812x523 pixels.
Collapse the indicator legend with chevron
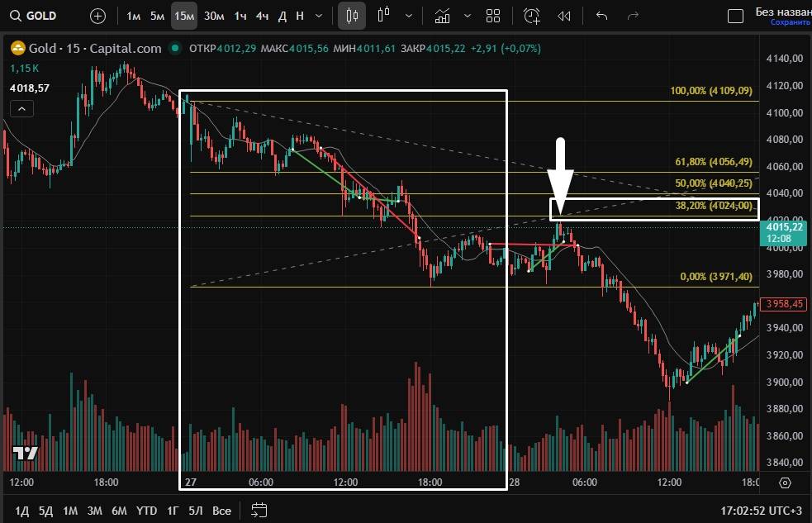[21, 109]
